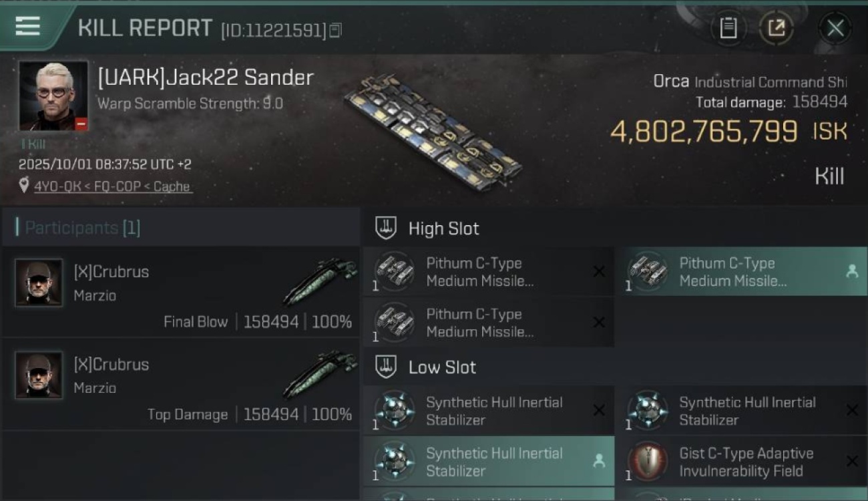
Task: Click the Orca ship image
Action: point(433,132)
